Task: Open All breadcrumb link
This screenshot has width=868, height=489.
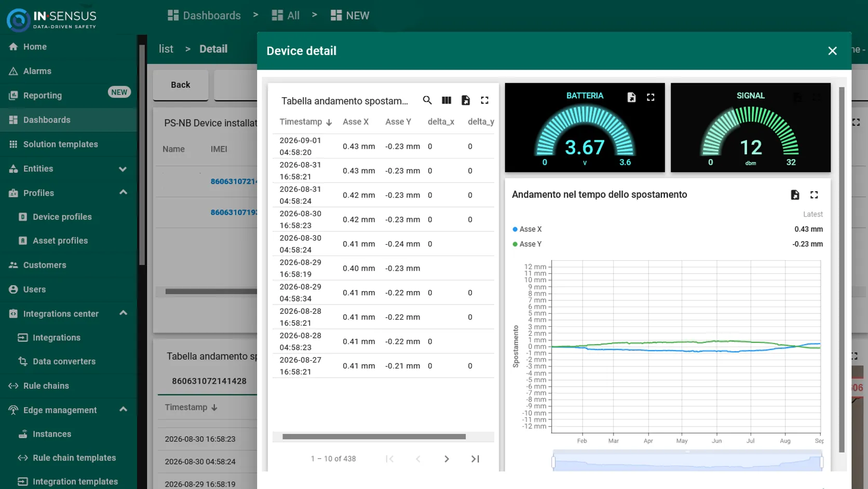Action: click(286, 16)
